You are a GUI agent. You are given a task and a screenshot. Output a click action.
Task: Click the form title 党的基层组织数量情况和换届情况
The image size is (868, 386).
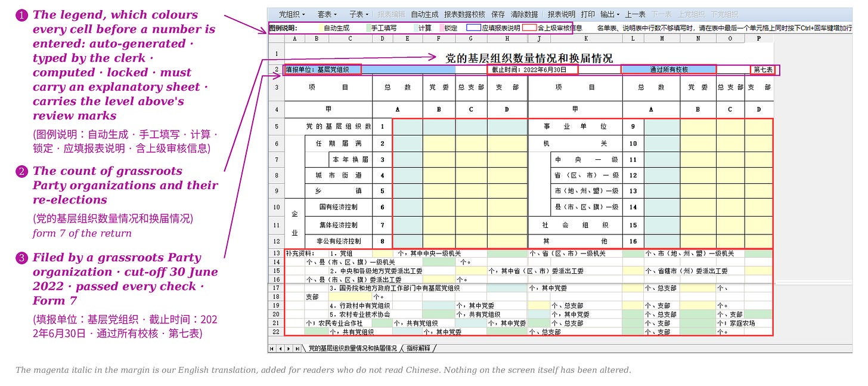click(x=529, y=58)
